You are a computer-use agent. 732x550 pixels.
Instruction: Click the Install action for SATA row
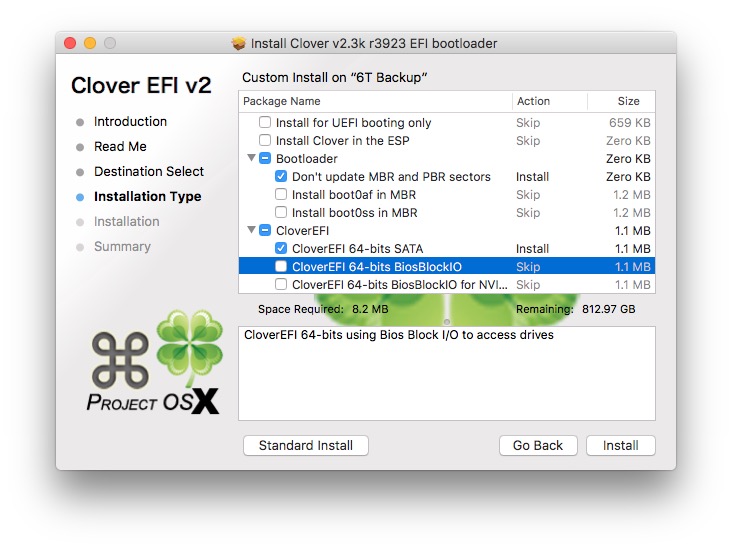(532, 249)
